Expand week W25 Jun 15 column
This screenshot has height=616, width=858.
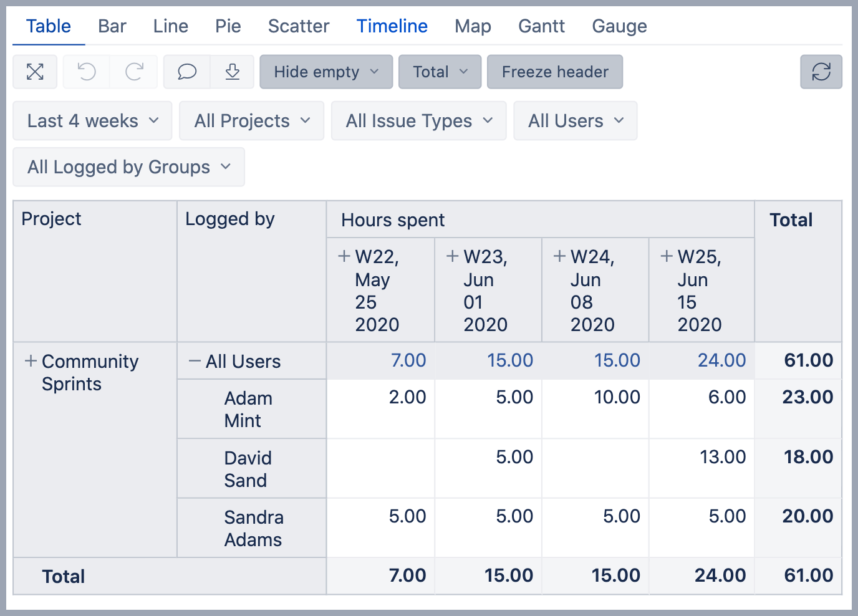click(667, 256)
